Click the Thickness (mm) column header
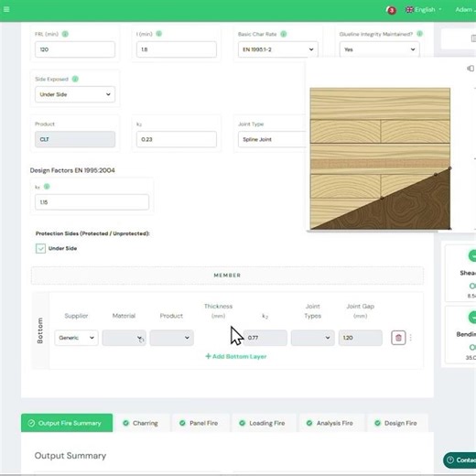Image resolution: width=476 pixels, height=476 pixels. [x=218, y=310]
